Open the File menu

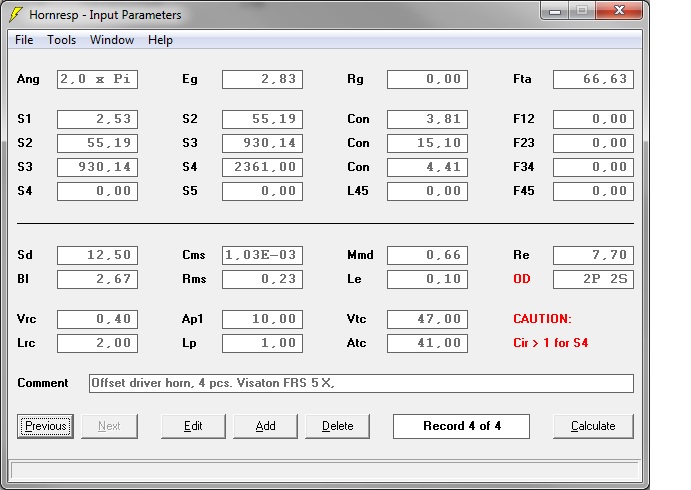pos(24,40)
